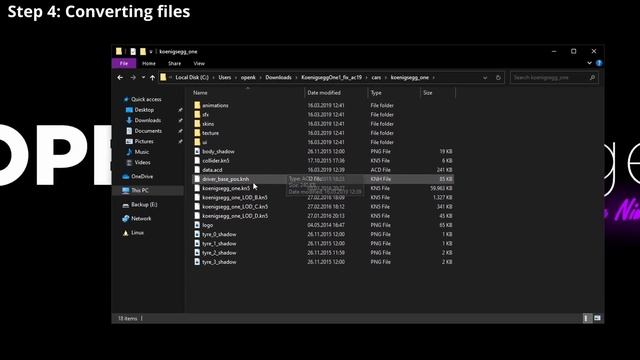Sort by Type column header
The height and width of the screenshot is (360, 640).
coord(376,93)
